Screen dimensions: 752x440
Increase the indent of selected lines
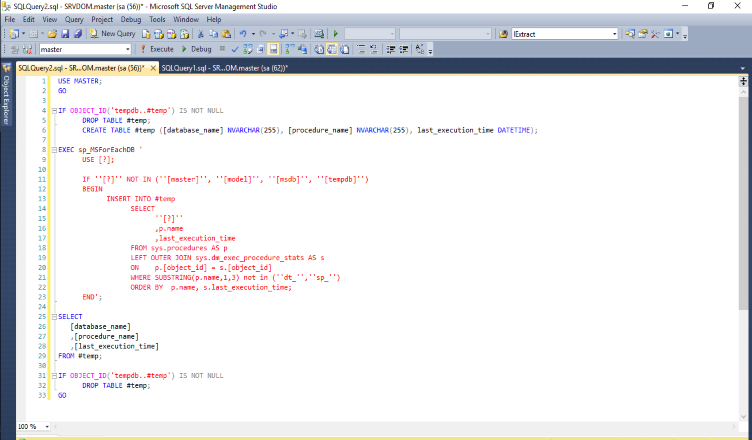click(x=403, y=49)
